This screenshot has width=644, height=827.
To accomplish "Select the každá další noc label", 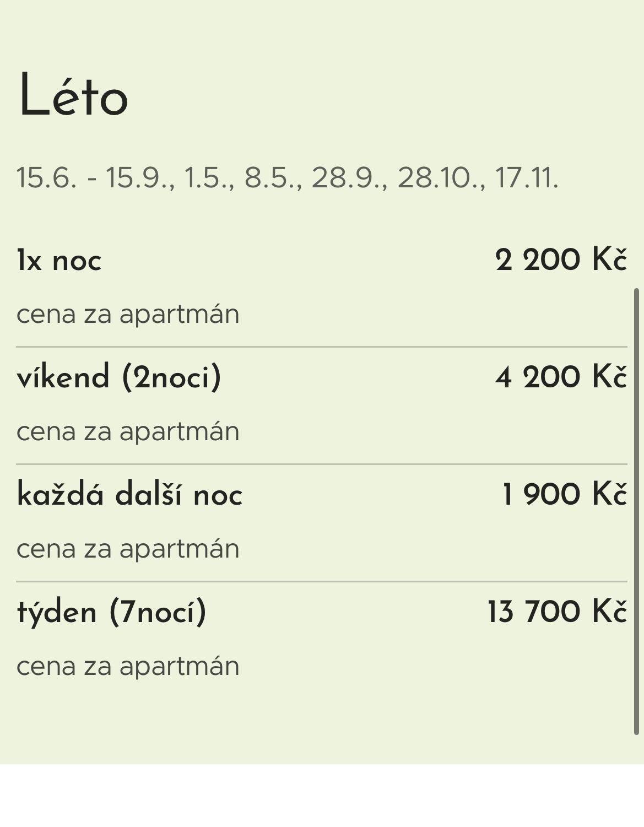I will click(129, 494).
